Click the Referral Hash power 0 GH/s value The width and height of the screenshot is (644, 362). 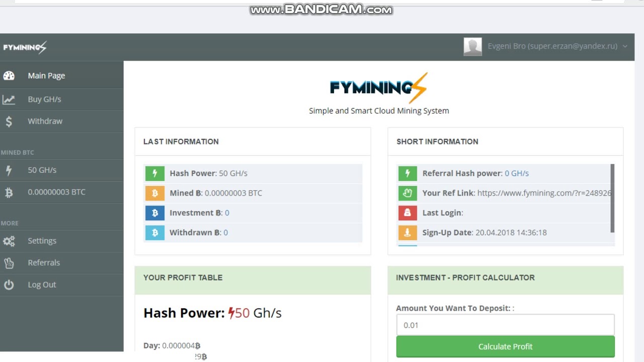(517, 173)
